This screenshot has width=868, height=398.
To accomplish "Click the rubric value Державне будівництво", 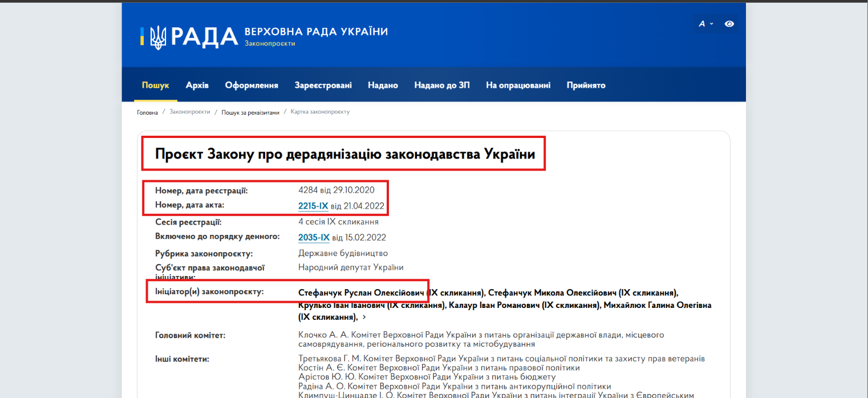I will 343,253.
